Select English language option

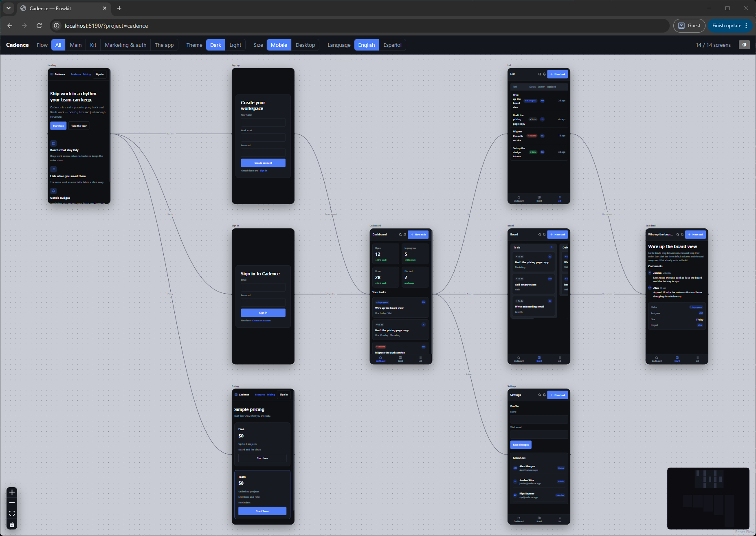tap(367, 45)
